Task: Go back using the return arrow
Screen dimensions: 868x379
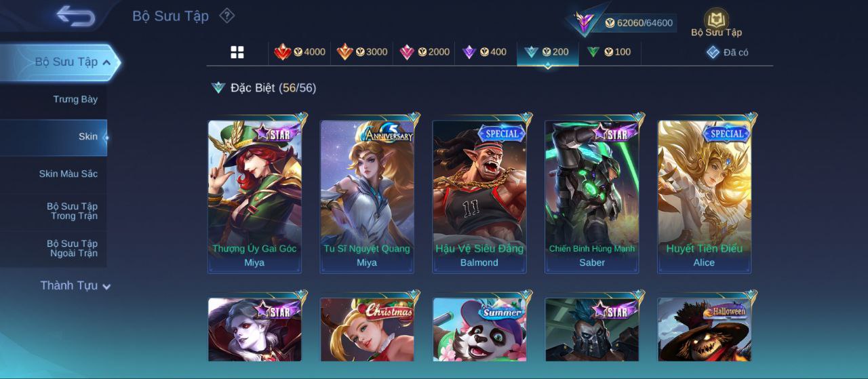Action: pos(75,15)
